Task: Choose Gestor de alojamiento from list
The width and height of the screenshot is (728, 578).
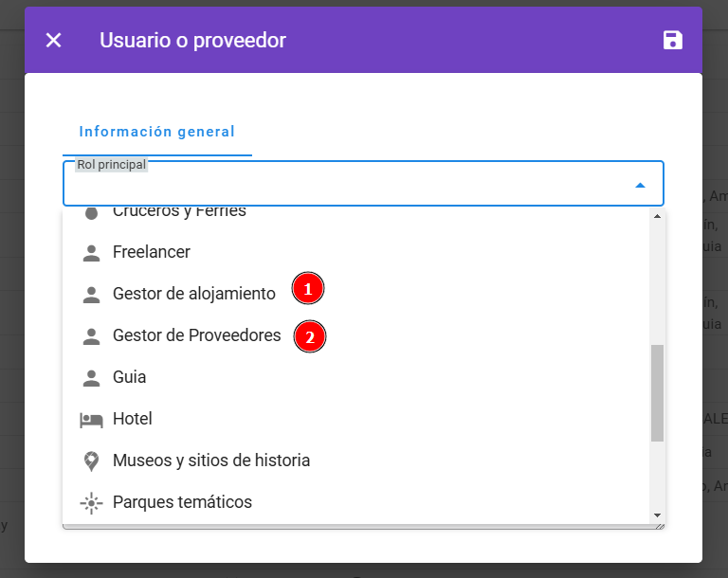Action: pos(356,294)
